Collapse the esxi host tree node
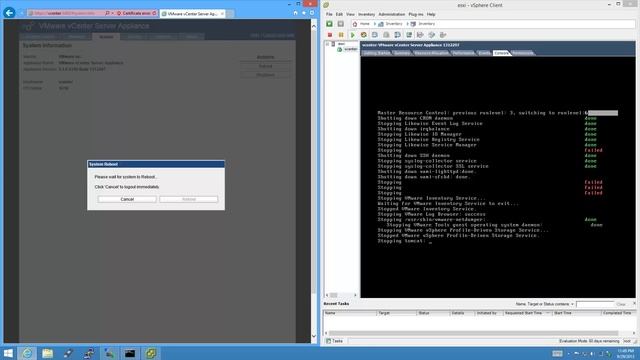Image resolution: width=640 pixels, height=360 pixels. click(x=327, y=44)
